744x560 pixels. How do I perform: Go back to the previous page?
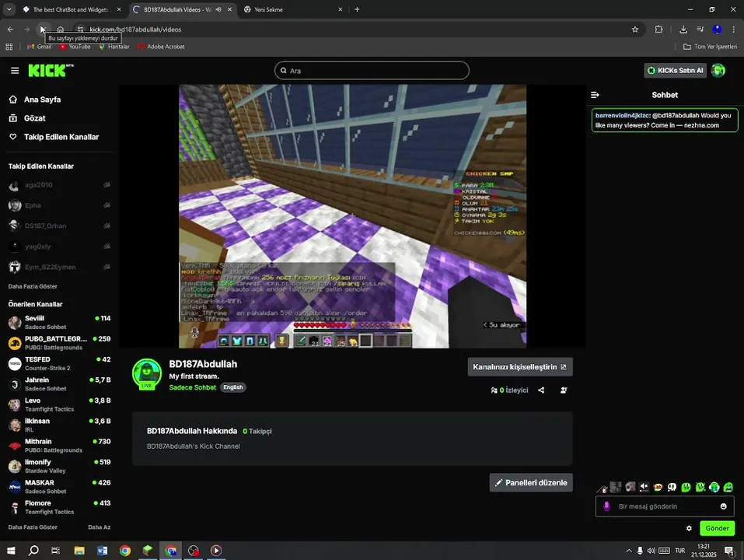click(10, 30)
